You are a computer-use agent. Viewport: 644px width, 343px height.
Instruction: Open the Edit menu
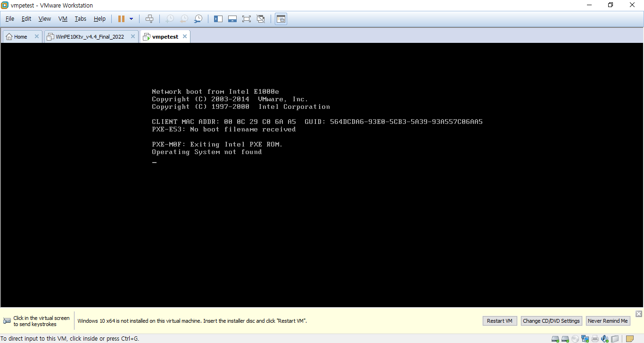coord(26,19)
